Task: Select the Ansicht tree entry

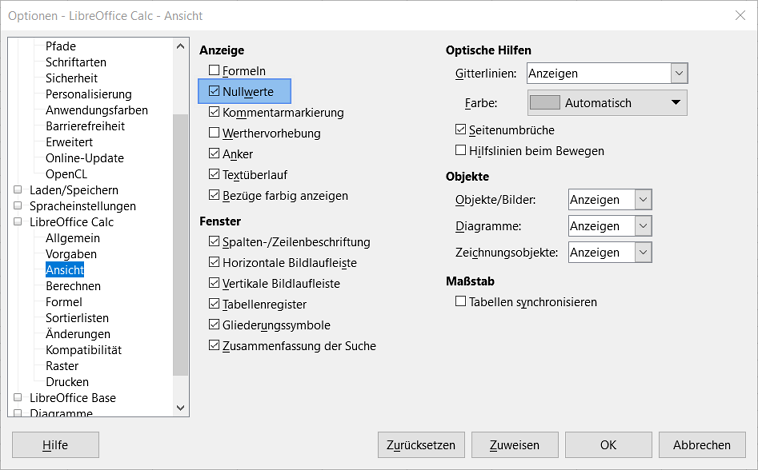Action: (65, 270)
